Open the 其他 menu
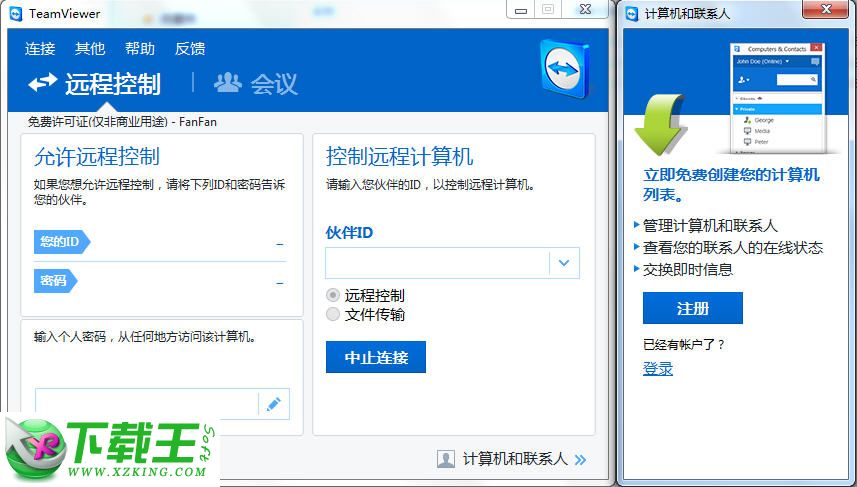This screenshot has height=487, width=857. point(90,49)
